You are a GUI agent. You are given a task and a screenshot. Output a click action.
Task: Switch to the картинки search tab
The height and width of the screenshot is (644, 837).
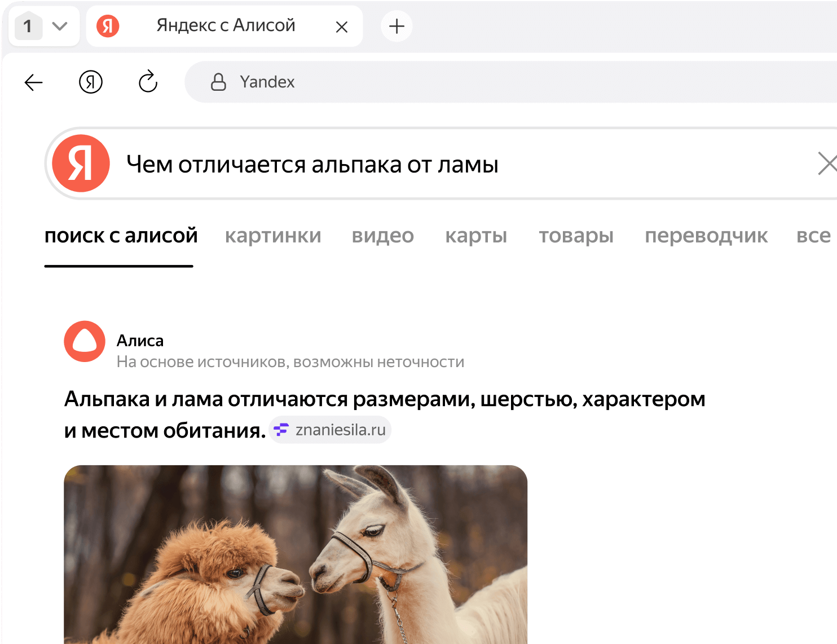[273, 236]
